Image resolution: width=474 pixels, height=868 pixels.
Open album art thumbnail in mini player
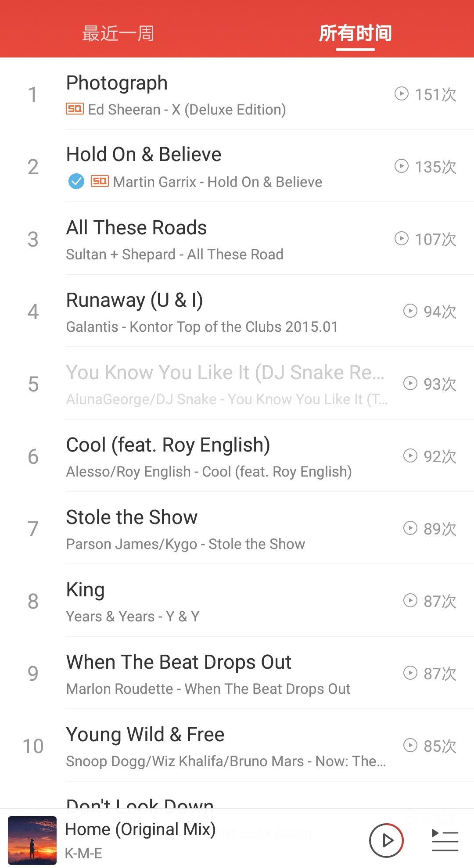pos(32,840)
